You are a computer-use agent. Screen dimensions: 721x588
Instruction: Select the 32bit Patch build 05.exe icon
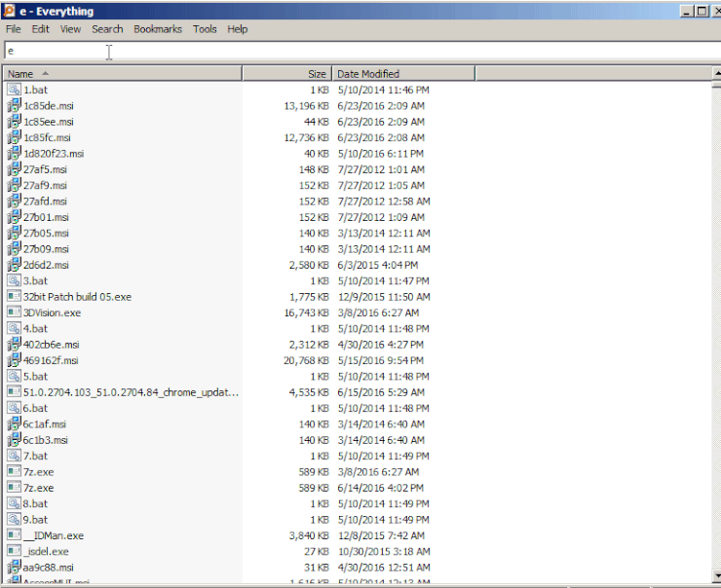pyautogui.click(x=15, y=297)
